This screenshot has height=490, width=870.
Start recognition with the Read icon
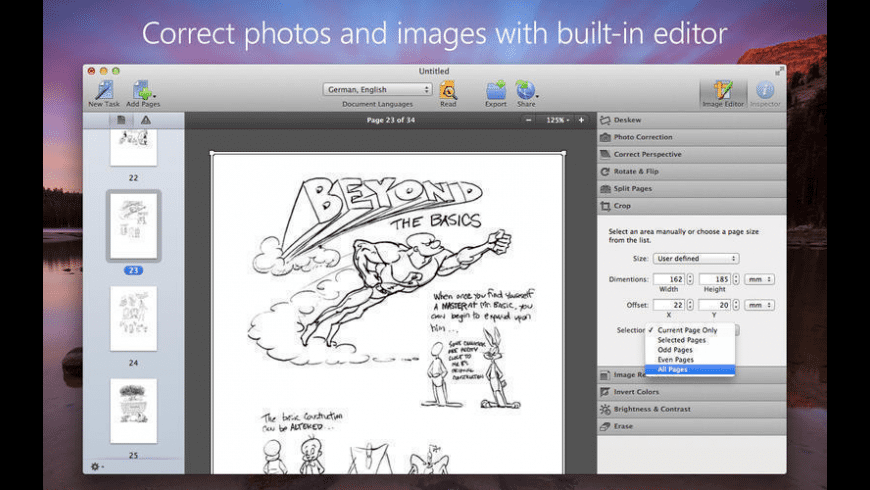coord(447,90)
